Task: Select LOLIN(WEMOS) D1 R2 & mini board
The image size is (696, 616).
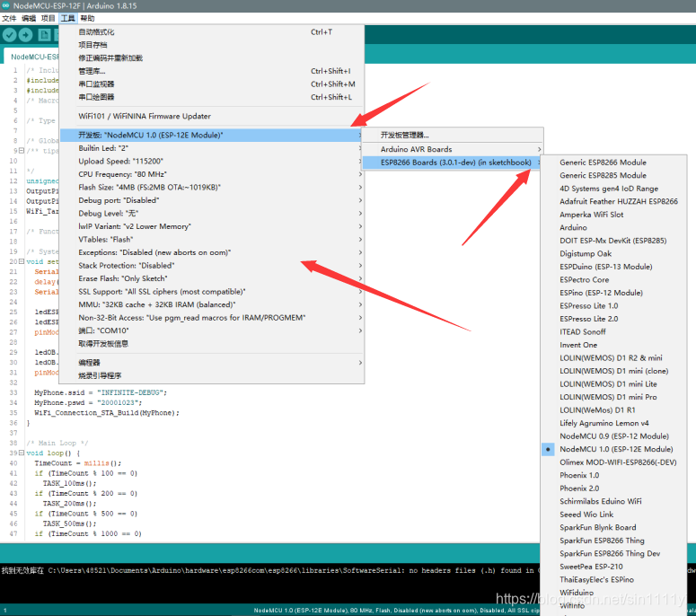Action: tap(614, 357)
